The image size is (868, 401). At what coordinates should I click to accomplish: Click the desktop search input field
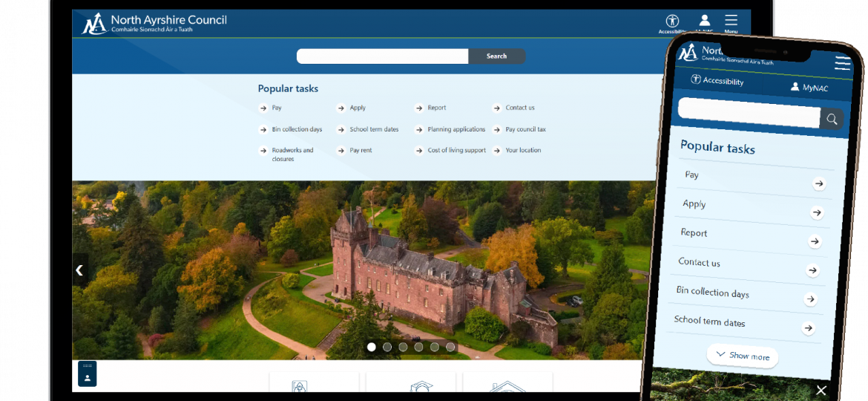point(382,56)
